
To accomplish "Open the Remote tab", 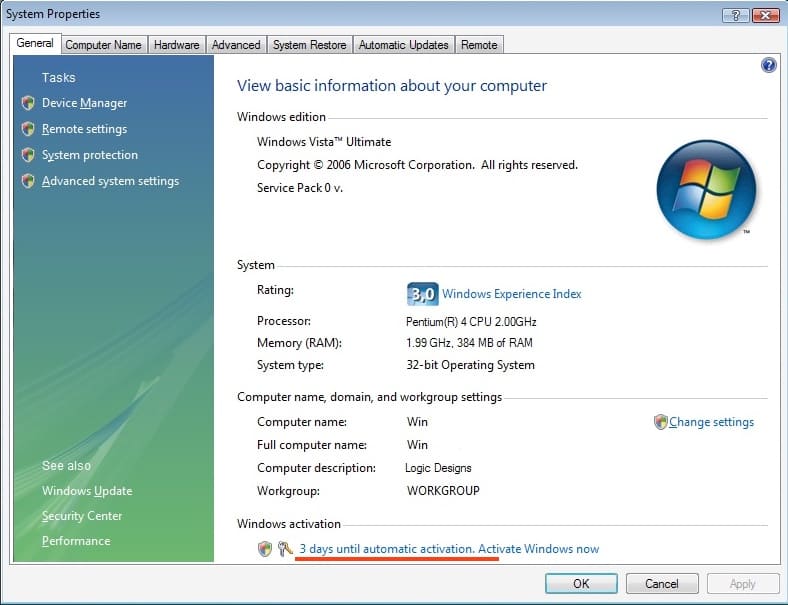I will coord(479,45).
